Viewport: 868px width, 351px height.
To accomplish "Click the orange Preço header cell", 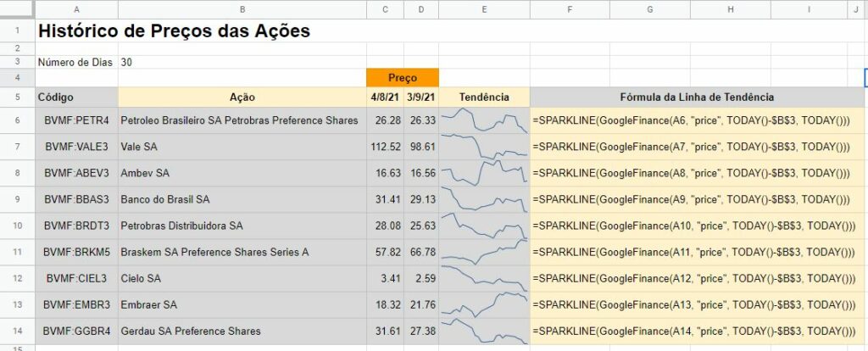I will [403, 78].
